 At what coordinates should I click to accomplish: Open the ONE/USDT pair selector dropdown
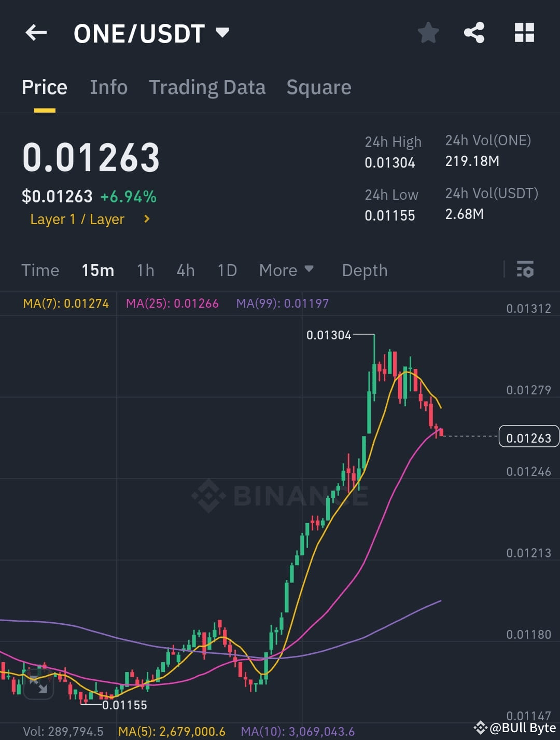[x=150, y=33]
